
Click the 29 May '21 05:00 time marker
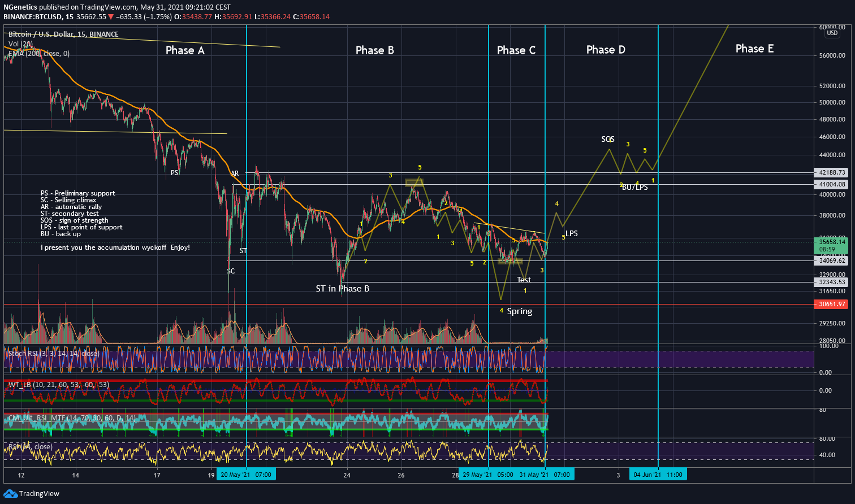pos(488,475)
